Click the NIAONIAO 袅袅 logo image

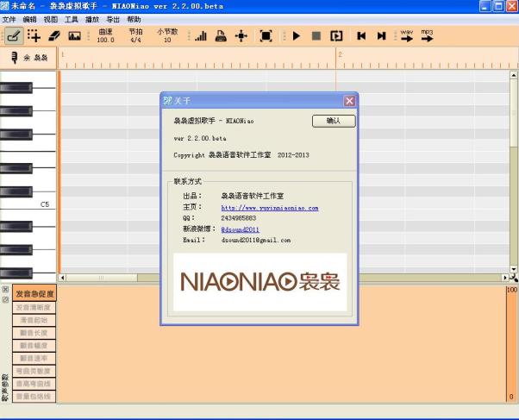[260, 282]
